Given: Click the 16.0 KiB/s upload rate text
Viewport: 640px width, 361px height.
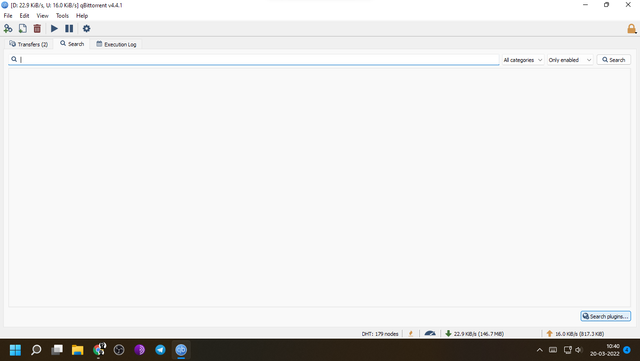Looking at the screenshot, I should pos(579,334).
